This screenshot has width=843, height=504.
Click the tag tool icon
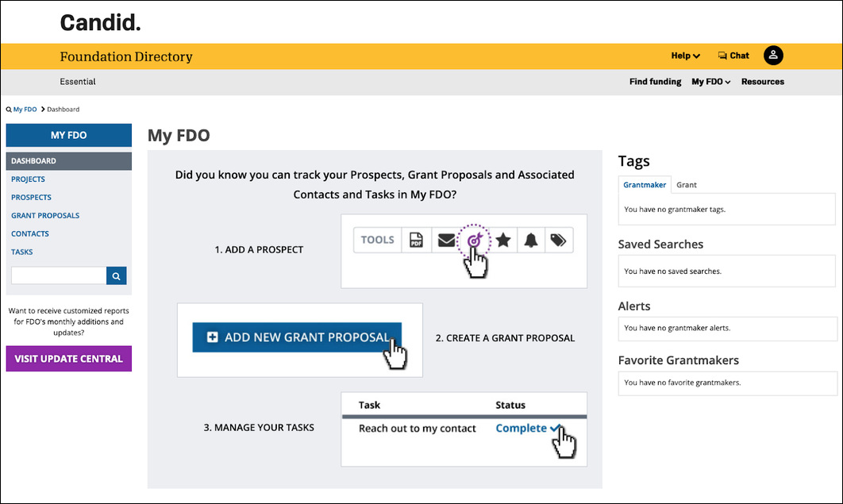pos(559,240)
